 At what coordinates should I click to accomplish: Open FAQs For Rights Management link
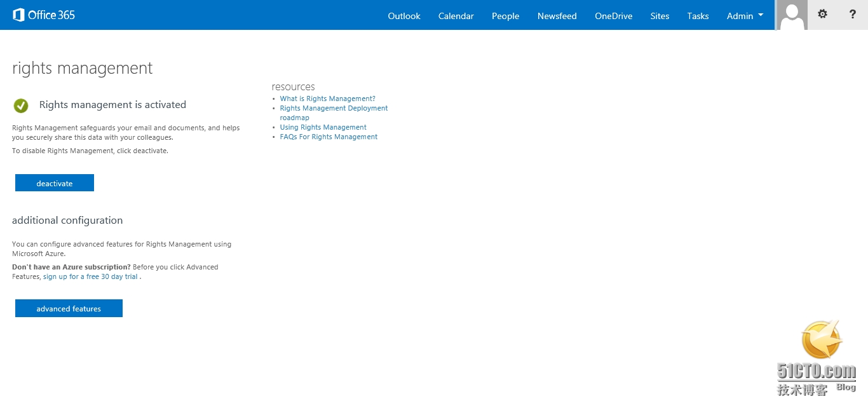(x=329, y=137)
